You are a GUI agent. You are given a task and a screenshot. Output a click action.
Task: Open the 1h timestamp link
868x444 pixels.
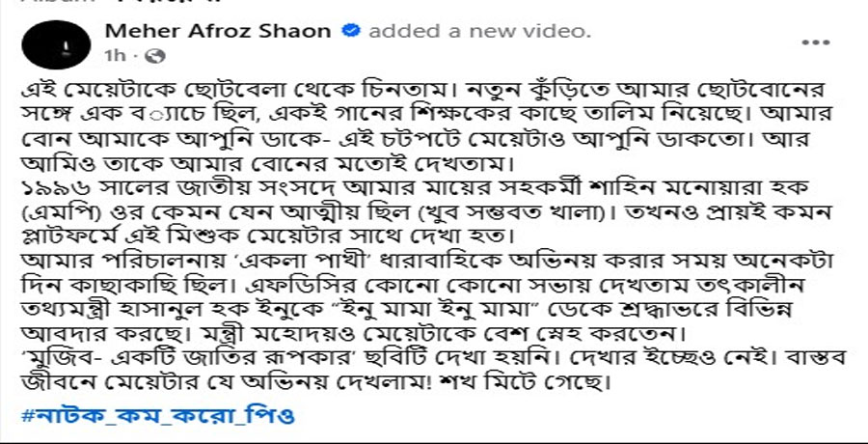tap(115, 56)
